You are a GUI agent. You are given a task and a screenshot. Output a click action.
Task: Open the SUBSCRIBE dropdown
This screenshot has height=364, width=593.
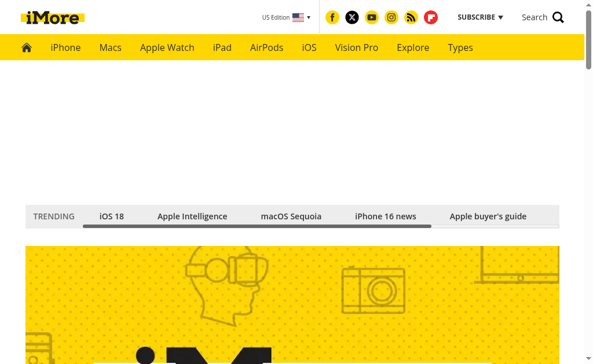(480, 17)
